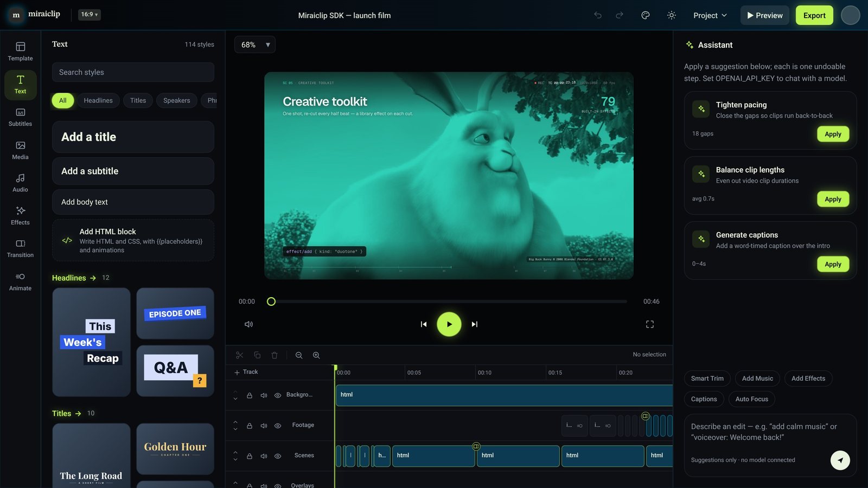This screenshot has height=488, width=868.
Task: Expand the Headlines section arrow link
Action: tap(74, 278)
